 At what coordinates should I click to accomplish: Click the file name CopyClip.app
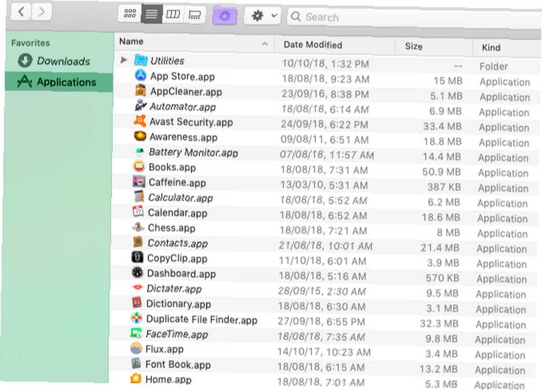click(x=177, y=258)
